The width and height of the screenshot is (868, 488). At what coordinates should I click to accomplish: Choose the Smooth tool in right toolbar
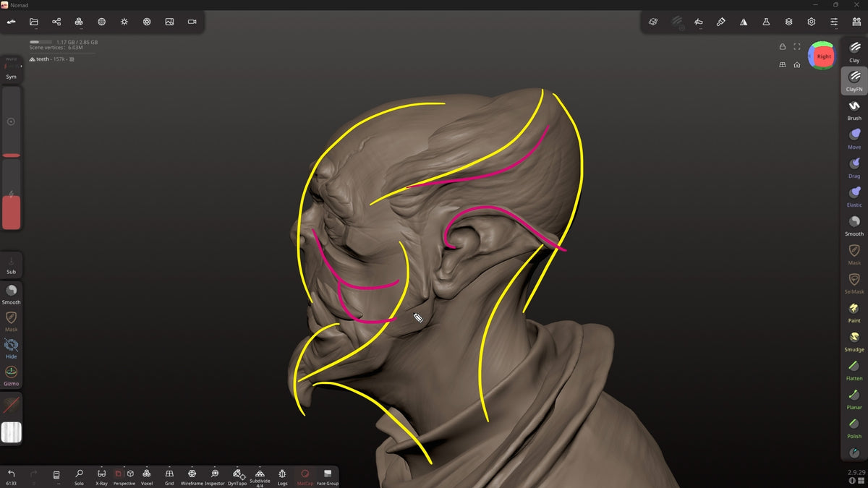point(854,225)
